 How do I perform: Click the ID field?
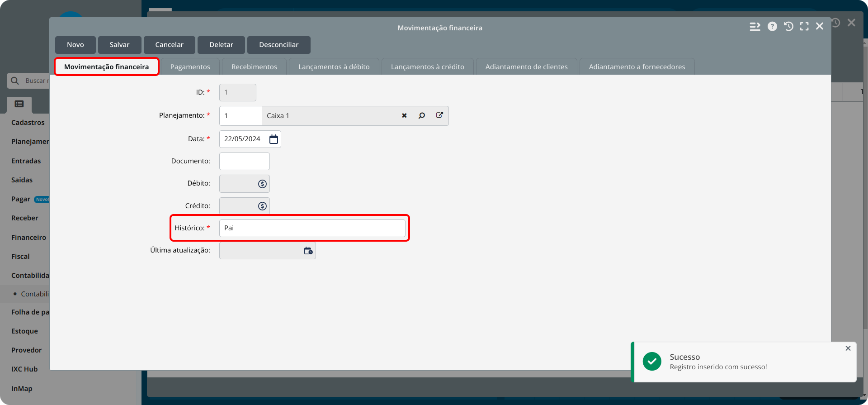click(x=238, y=92)
